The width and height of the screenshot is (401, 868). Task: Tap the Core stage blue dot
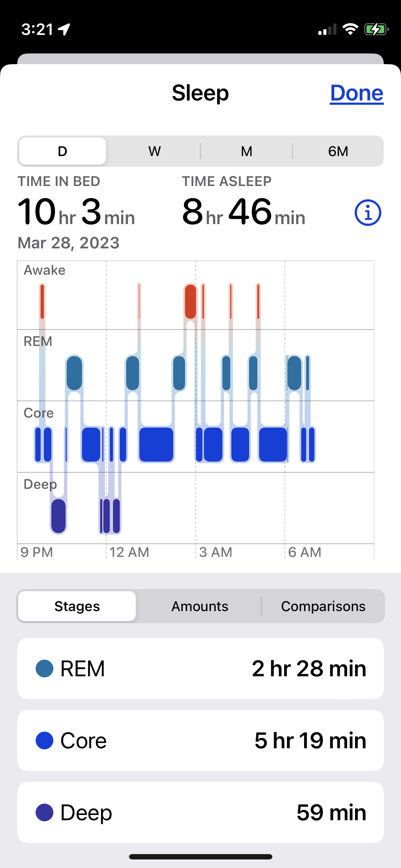pos(45,740)
